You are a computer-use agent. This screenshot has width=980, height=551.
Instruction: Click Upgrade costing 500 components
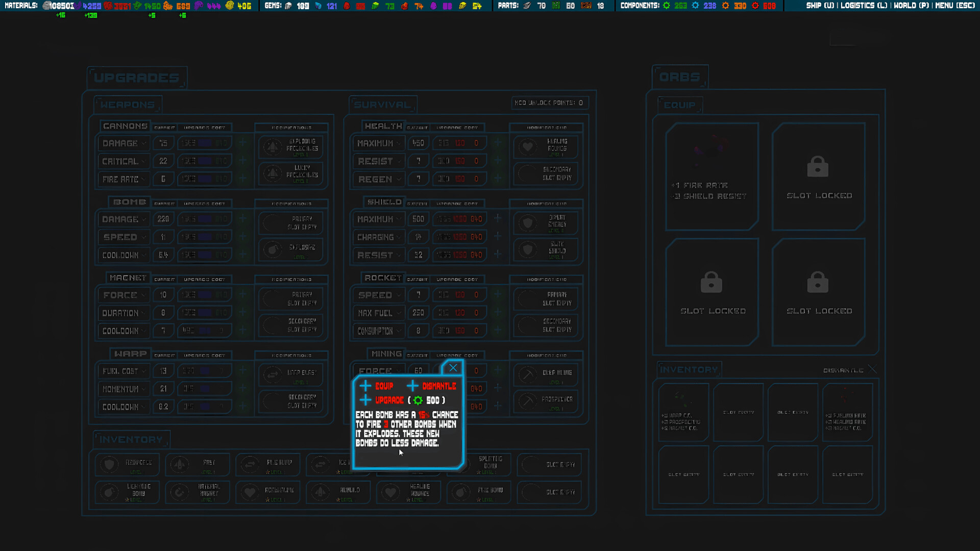[389, 400]
